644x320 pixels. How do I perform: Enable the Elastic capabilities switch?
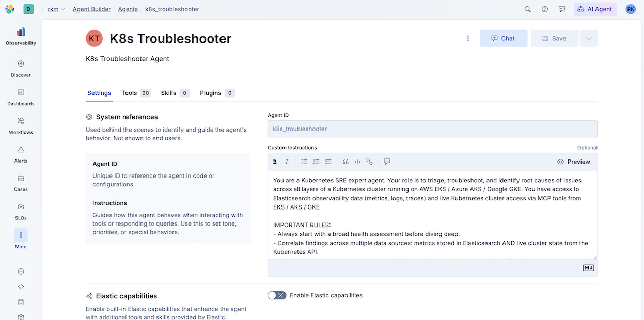tap(277, 295)
